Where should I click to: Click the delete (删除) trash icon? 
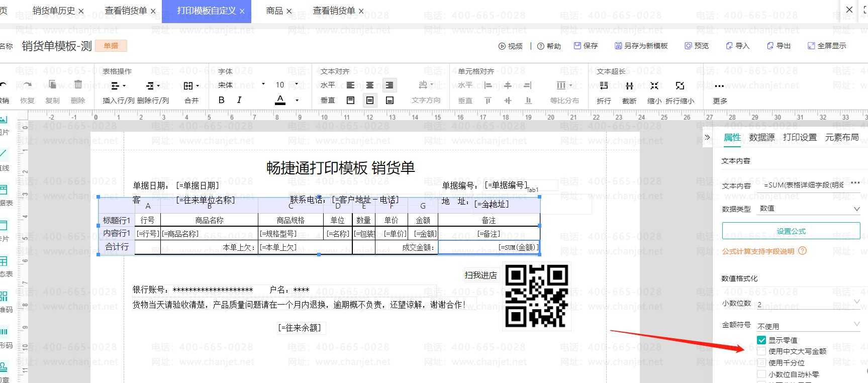pos(78,85)
